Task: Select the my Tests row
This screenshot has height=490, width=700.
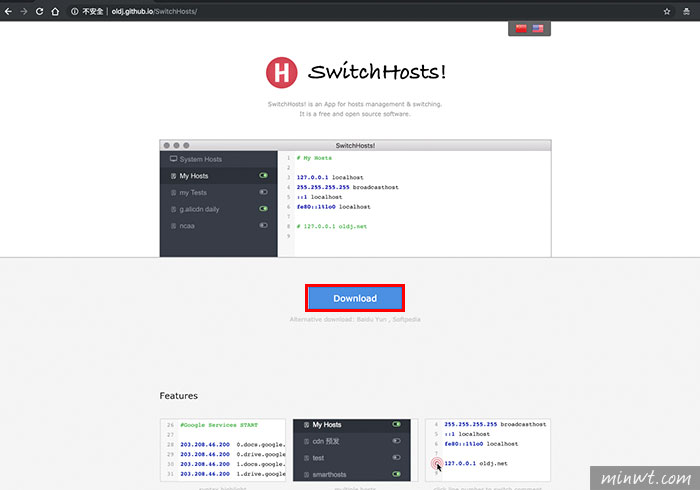Action: [218, 192]
